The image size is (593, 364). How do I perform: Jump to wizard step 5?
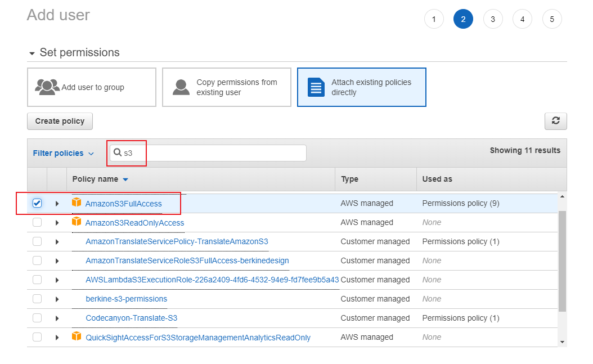(552, 19)
